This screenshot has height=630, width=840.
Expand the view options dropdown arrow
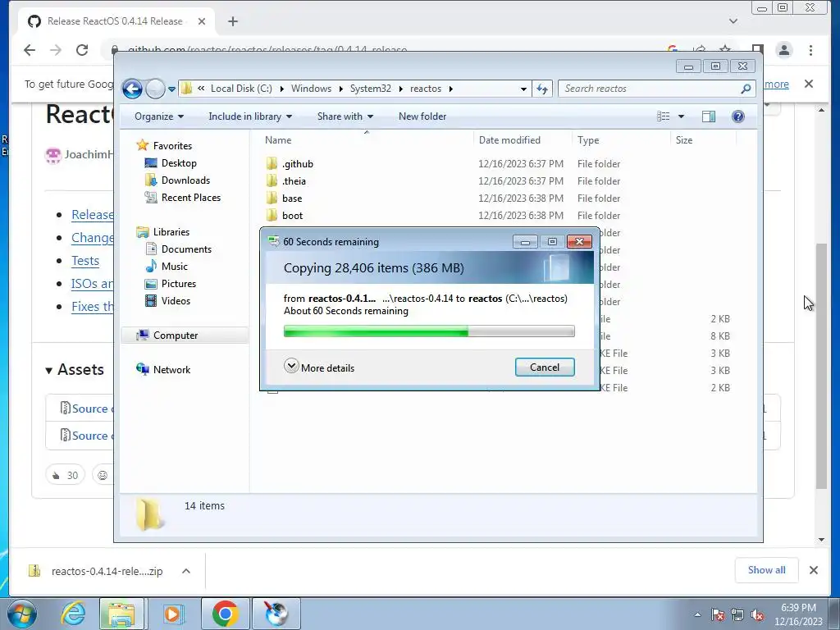coord(681,116)
